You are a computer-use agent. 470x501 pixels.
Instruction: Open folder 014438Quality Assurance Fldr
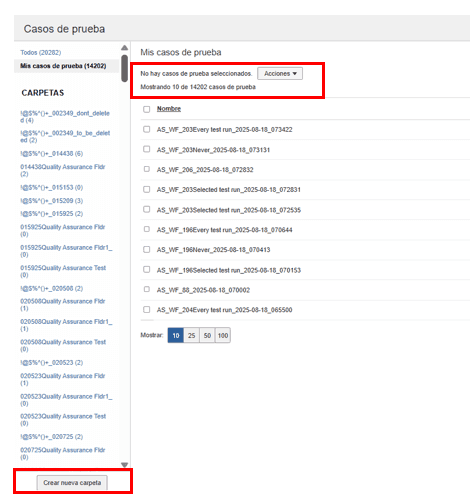pyautogui.click(x=63, y=170)
